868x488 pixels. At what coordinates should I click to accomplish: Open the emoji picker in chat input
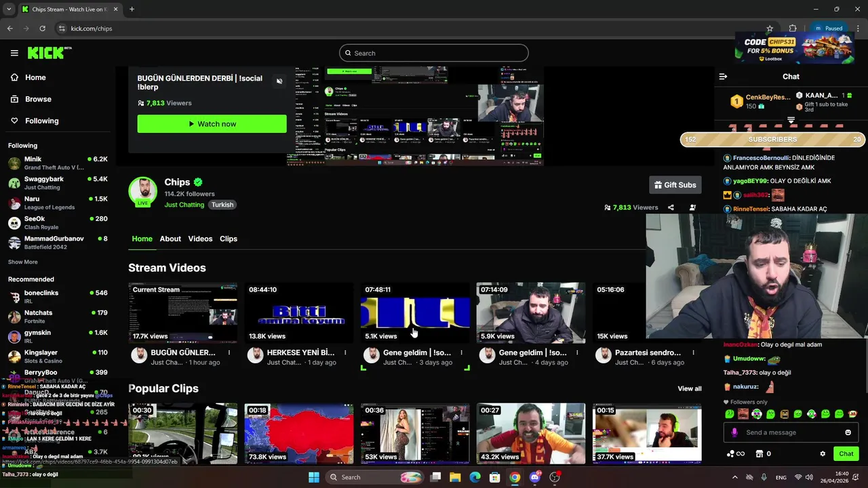coord(848,432)
